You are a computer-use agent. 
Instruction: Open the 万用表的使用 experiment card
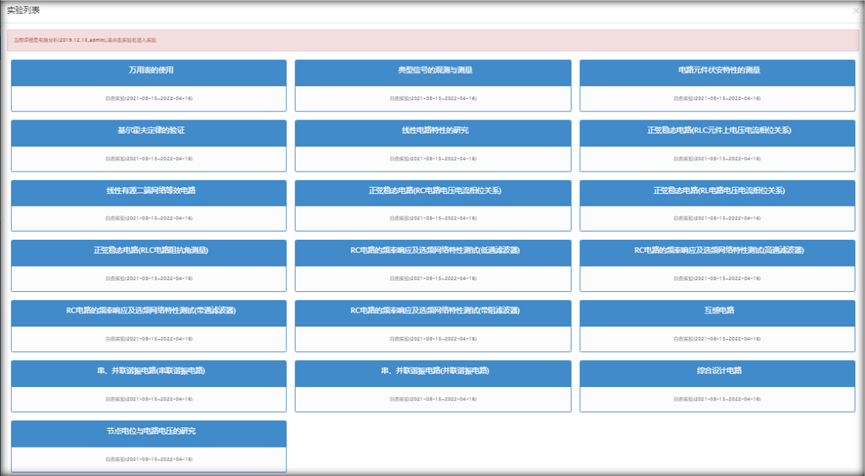pyautogui.click(x=148, y=71)
